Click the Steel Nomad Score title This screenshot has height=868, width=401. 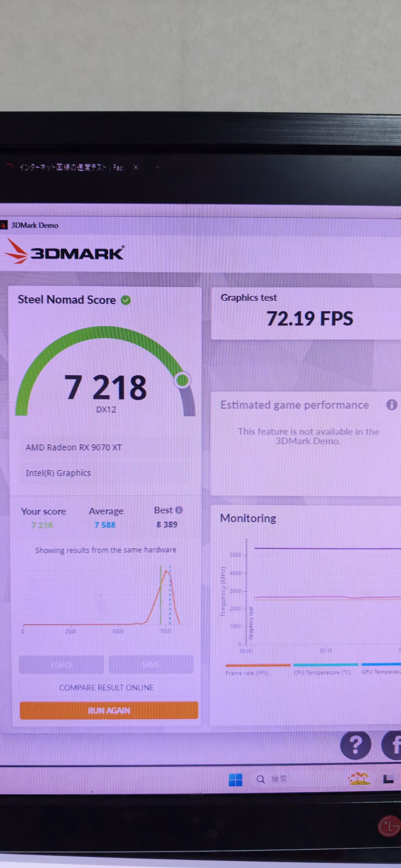click(67, 300)
